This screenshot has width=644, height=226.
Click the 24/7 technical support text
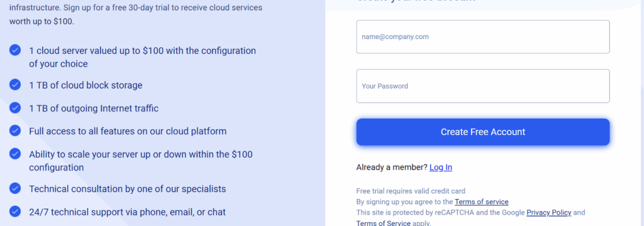pos(127,212)
